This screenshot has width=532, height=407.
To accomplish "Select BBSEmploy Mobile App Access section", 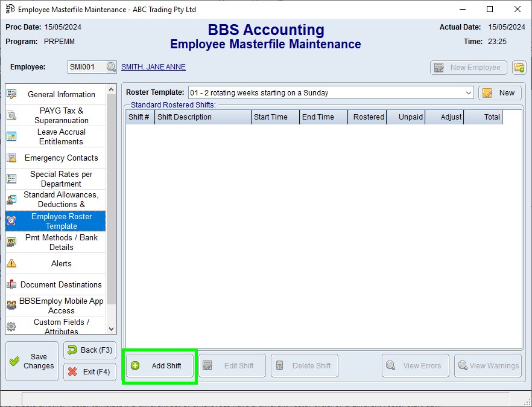I will pyautogui.click(x=61, y=306).
